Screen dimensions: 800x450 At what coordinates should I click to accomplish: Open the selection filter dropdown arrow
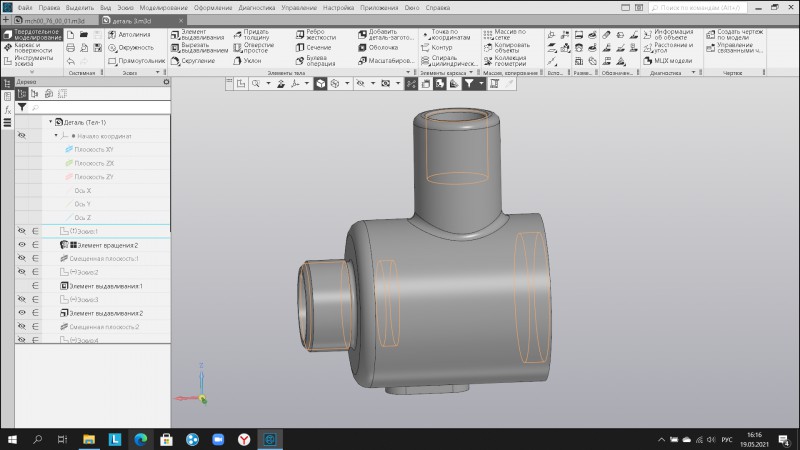point(482,84)
